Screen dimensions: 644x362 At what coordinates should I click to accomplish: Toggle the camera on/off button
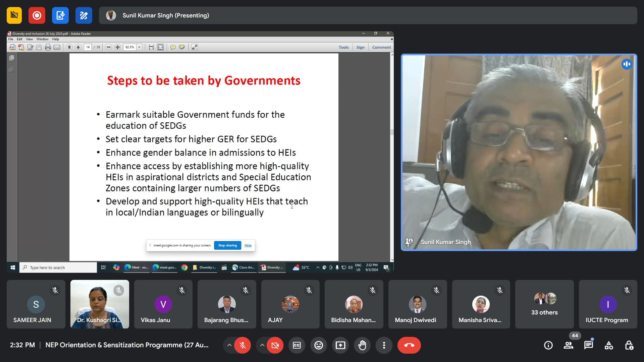(x=275, y=345)
